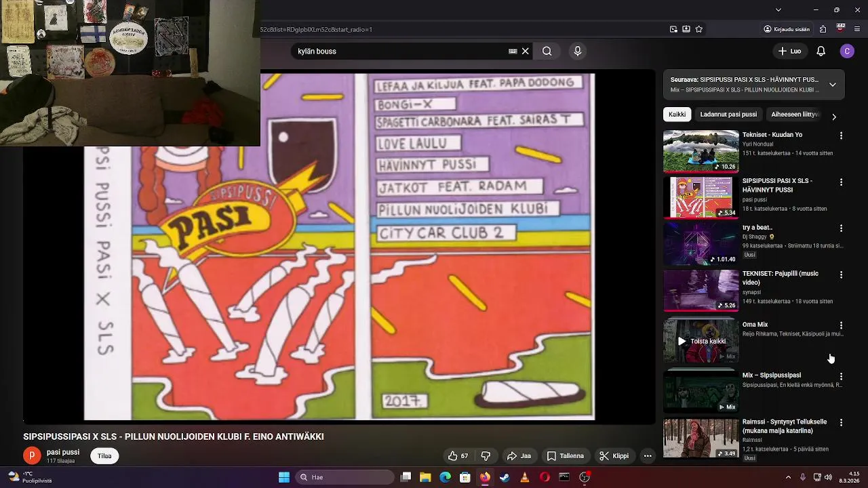The height and width of the screenshot is (488, 868).
Task: Open options for HÄVINNYT PUSSI video
Action: pos(841,182)
